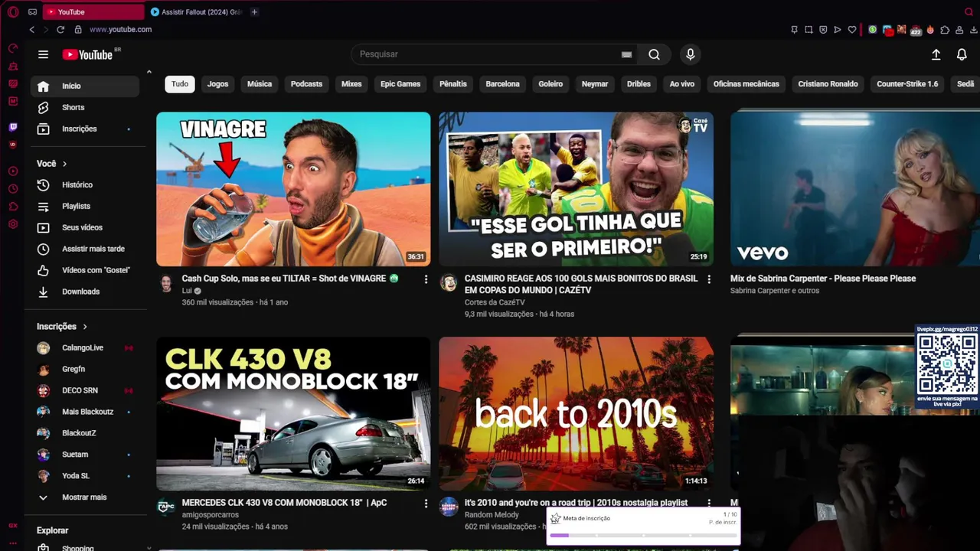Select the Música filter chip
Viewport: 980px width, 551px height.
click(x=260, y=84)
